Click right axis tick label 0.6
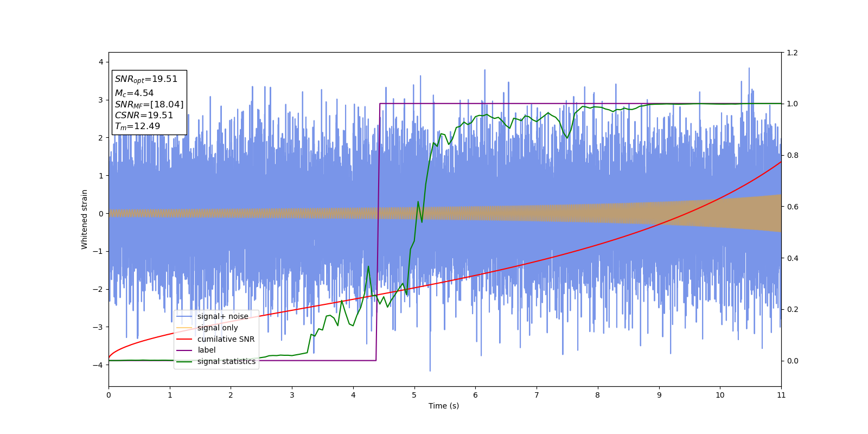The height and width of the screenshot is (434, 868). pyautogui.click(x=793, y=207)
